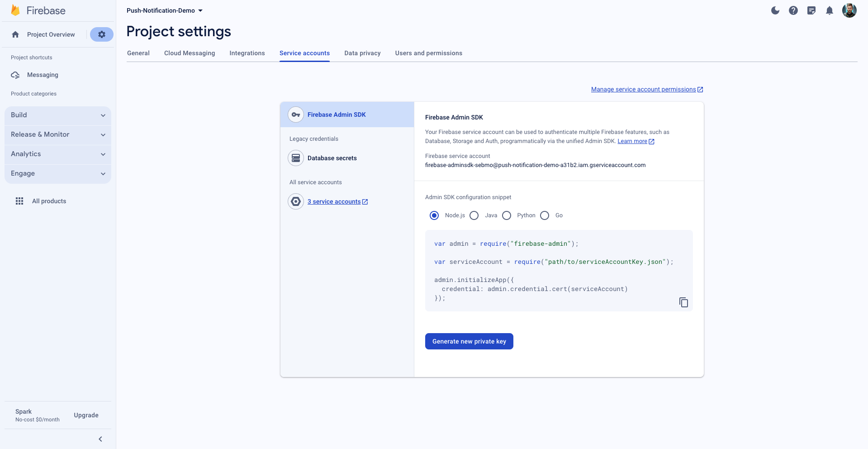The height and width of the screenshot is (449, 868).
Task: Open All products page
Action: pyautogui.click(x=49, y=201)
